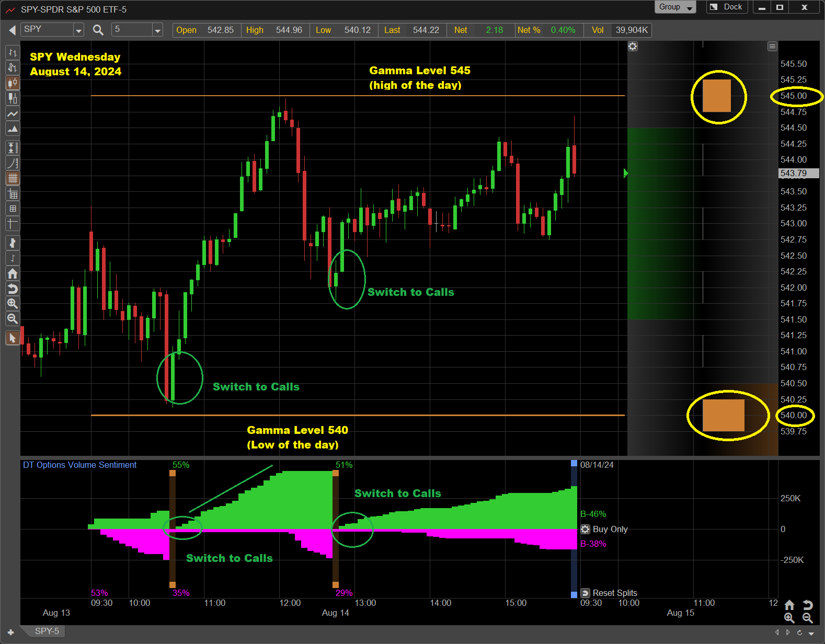Click the undo arrow in left toolbar
This screenshot has height=644, width=825.
pos(13,289)
